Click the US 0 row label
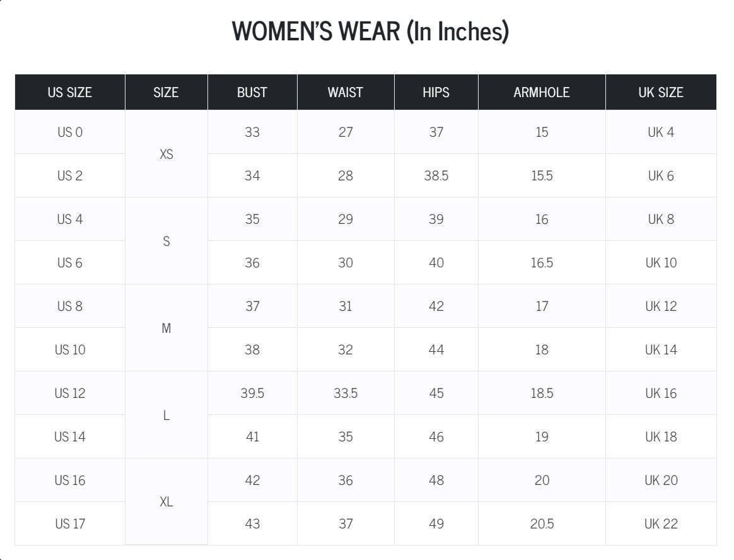The height and width of the screenshot is (560, 734). pyautogui.click(x=70, y=132)
